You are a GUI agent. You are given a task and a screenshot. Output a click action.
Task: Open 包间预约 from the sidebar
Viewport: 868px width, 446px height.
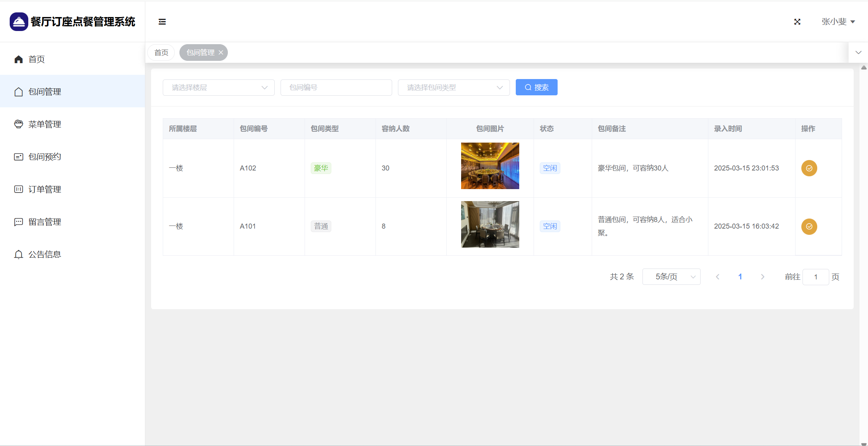coord(45,157)
